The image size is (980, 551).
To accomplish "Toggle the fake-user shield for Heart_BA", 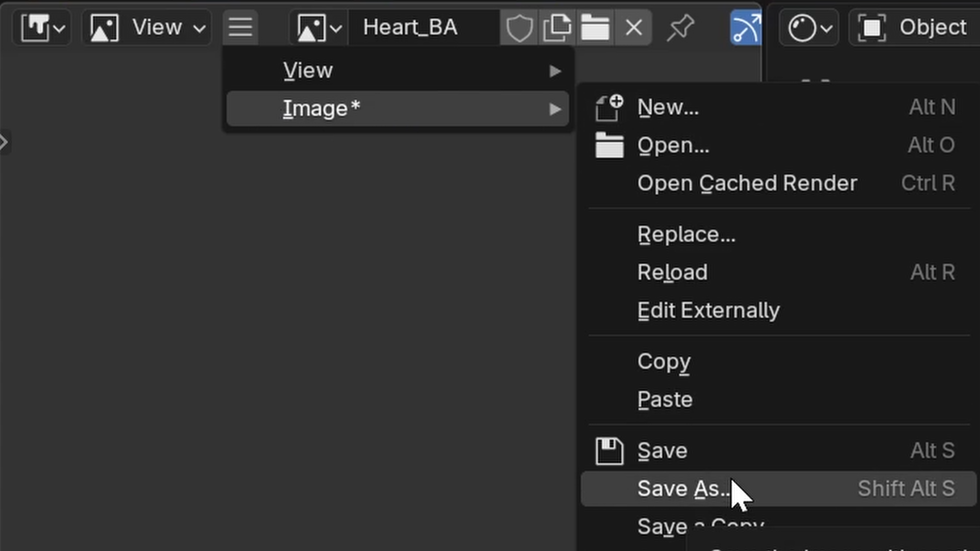I will pyautogui.click(x=519, y=27).
